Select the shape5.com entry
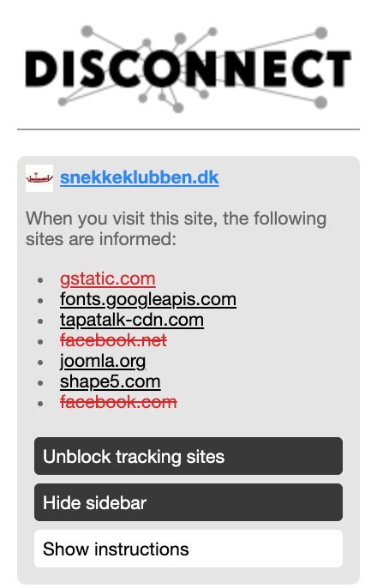Viewport: 365px width, 588px height. 111,382
